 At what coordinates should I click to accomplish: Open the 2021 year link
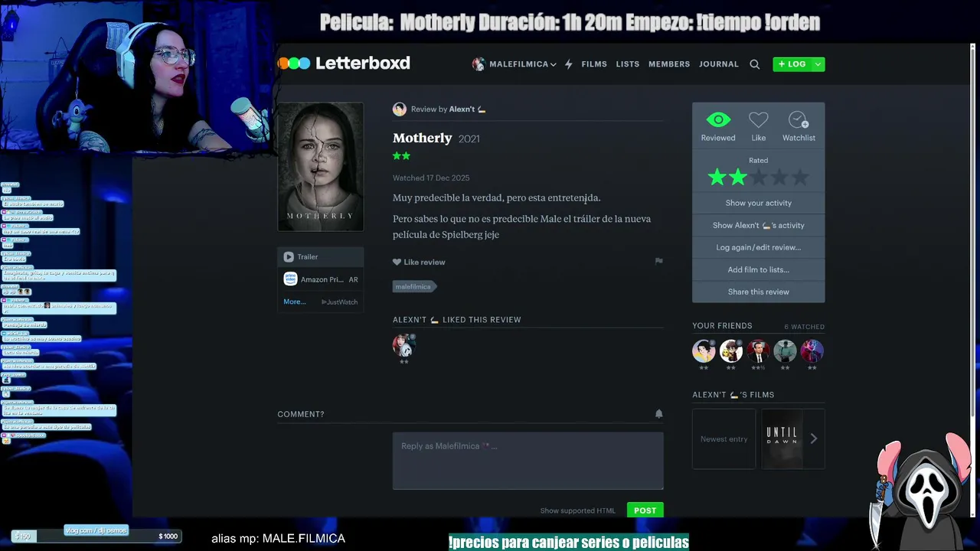pos(469,139)
